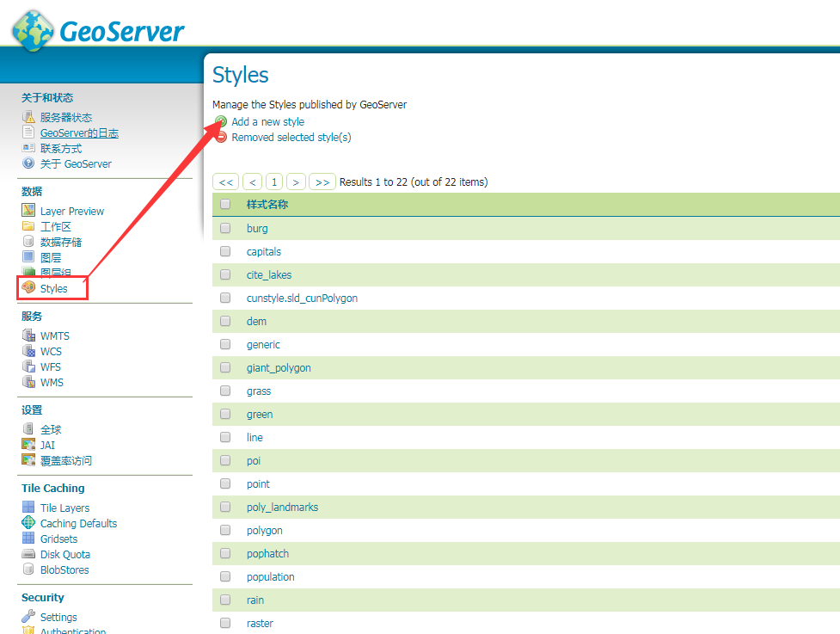Open the Styles sidebar menu item

54,288
